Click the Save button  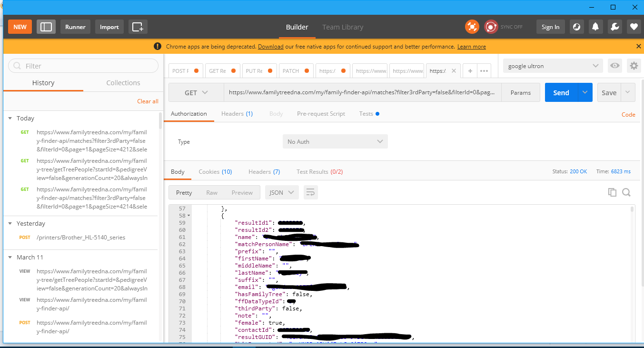pos(609,93)
